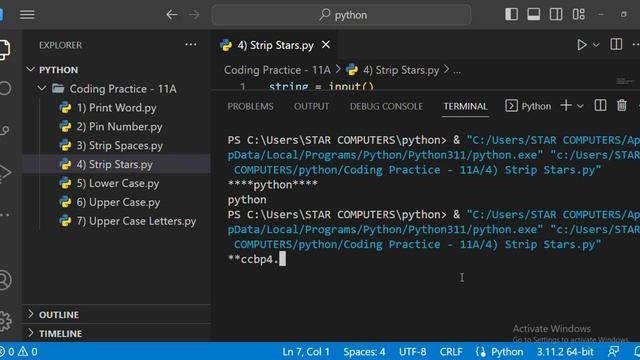Open the DEBUG CONSOLE panel tab
The width and height of the screenshot is (640, 360).
[x=386, y=106]
